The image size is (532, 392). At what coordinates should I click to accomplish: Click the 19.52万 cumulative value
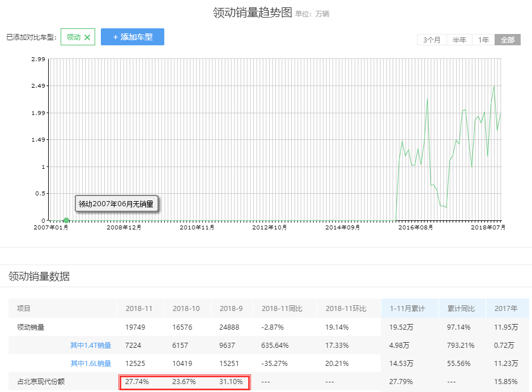tap(401, 327)
